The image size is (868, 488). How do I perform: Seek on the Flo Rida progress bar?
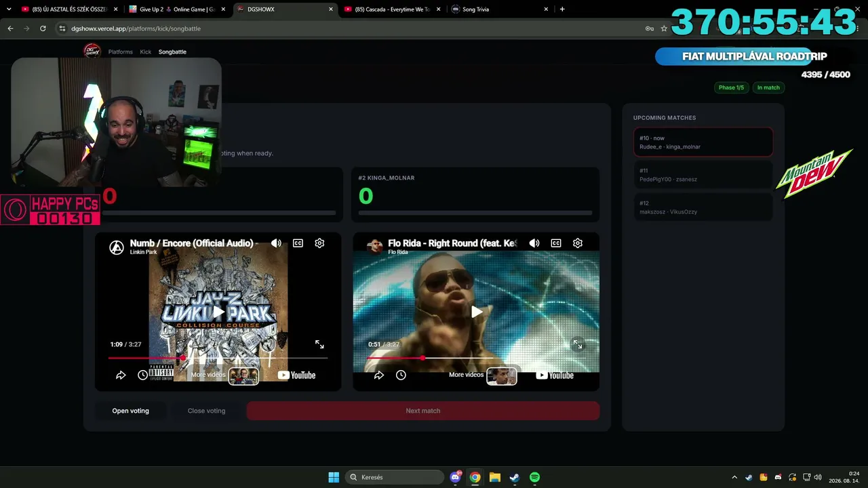pos(477,358)
